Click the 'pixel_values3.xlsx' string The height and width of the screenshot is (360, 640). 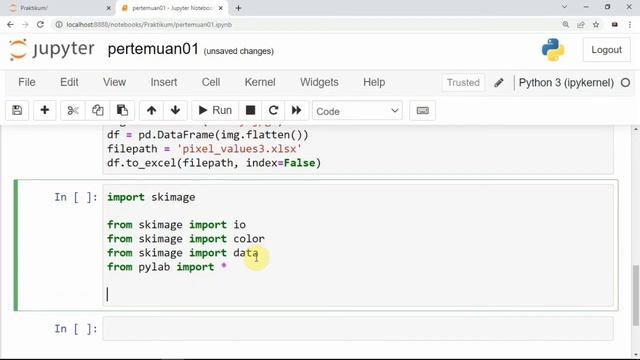click(x=239, y=149)
